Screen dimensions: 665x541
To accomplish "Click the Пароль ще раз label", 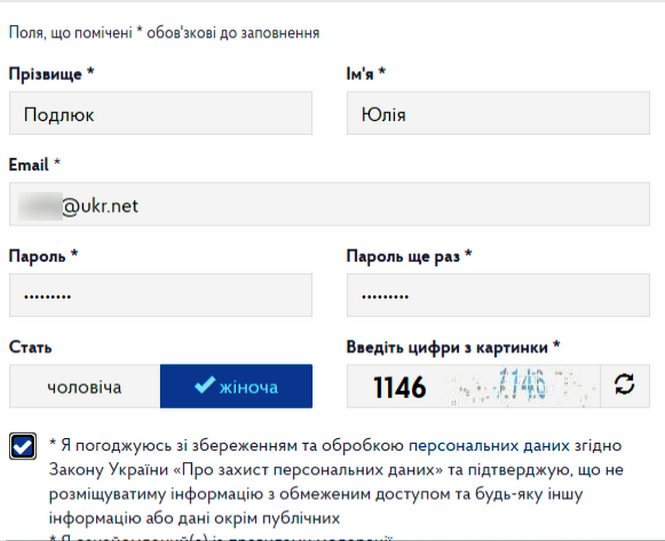I will [x=409, y=255].
